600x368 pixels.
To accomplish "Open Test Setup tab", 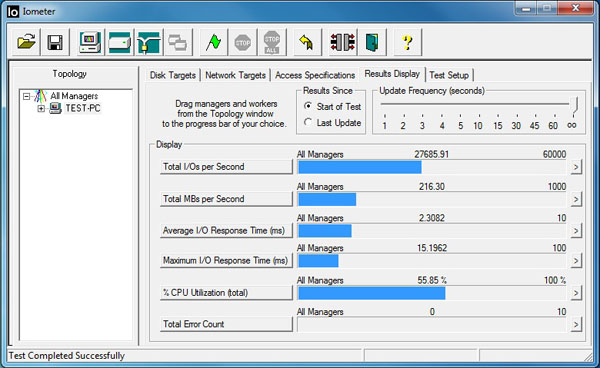I will [449, 75].
